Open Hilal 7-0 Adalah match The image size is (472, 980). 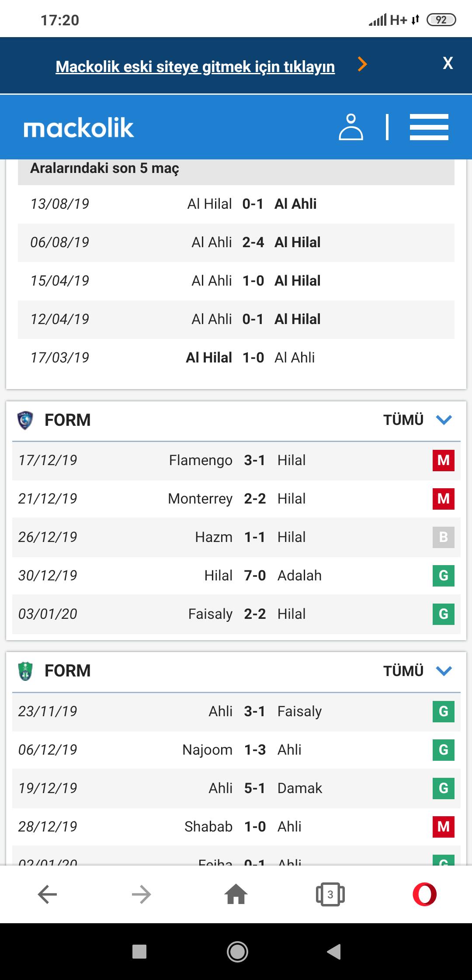point(236,576)
